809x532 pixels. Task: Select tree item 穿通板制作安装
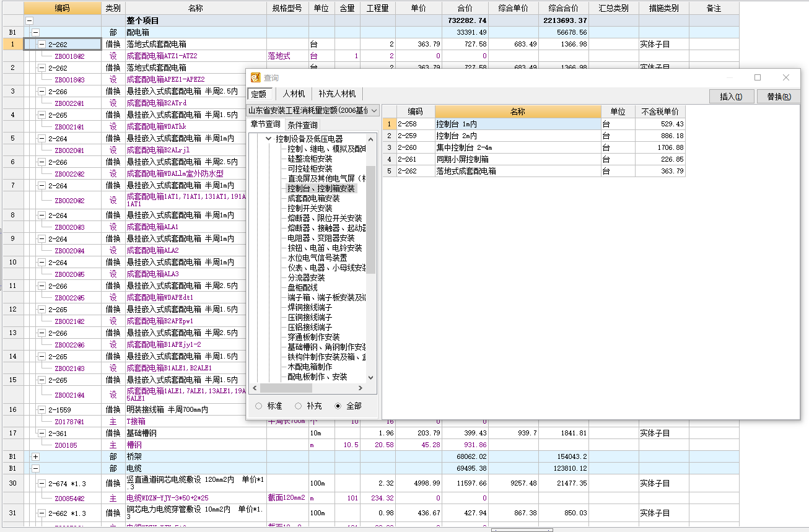coord(313,337)
